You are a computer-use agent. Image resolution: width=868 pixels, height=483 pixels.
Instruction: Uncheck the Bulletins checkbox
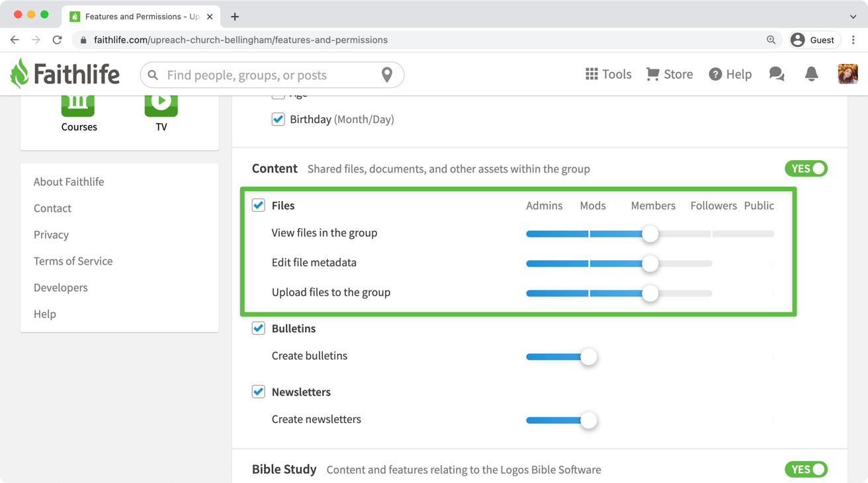coord(259,328)
